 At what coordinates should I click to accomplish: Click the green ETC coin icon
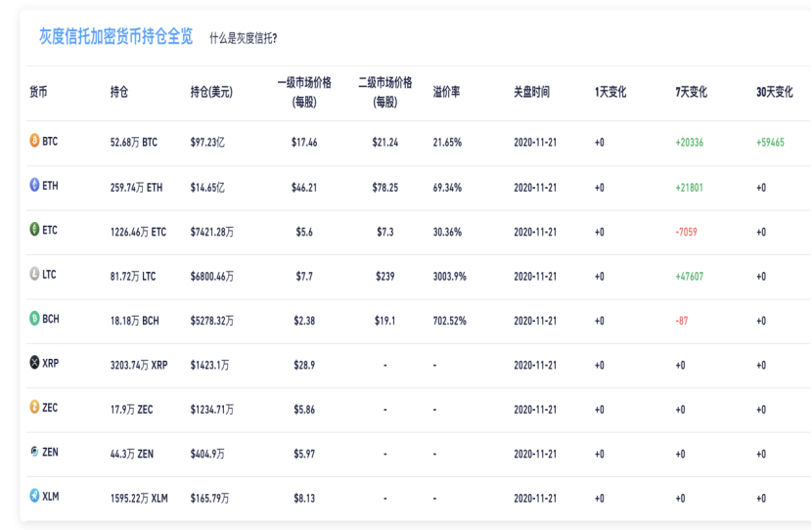pyautogui.click(x=34, y=229)
